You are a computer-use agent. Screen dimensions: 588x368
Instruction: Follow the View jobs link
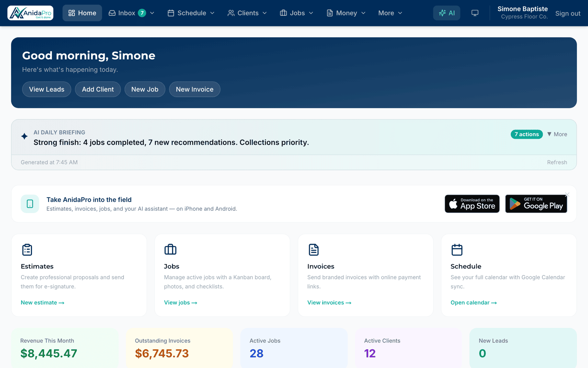181,302
